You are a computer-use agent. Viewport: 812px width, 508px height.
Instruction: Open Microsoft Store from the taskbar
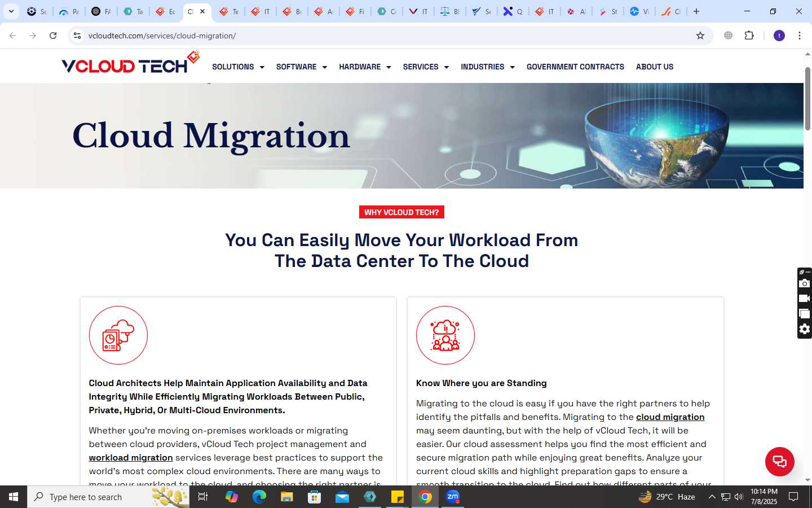click(x=315, y=497)
